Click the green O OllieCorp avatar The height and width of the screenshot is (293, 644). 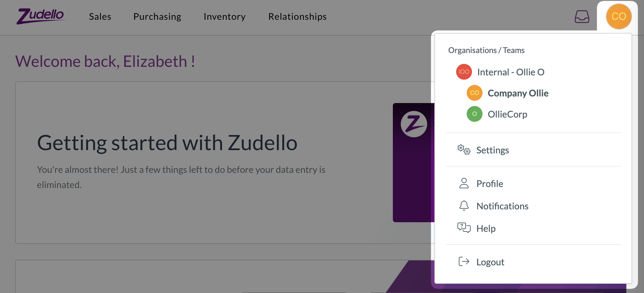(474, 114)
